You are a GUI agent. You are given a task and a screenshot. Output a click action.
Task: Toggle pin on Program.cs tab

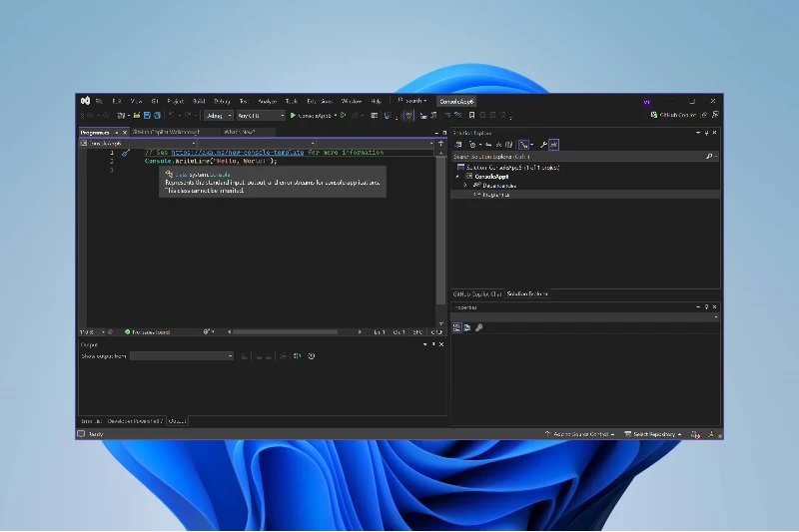click(x=117, y=133)
